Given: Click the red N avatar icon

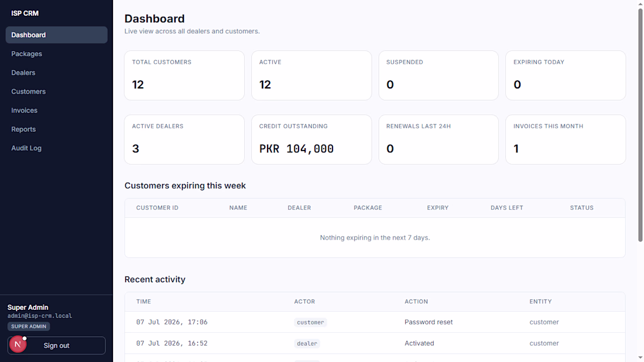Looking at the screenshot, I should tap(18, 344).
